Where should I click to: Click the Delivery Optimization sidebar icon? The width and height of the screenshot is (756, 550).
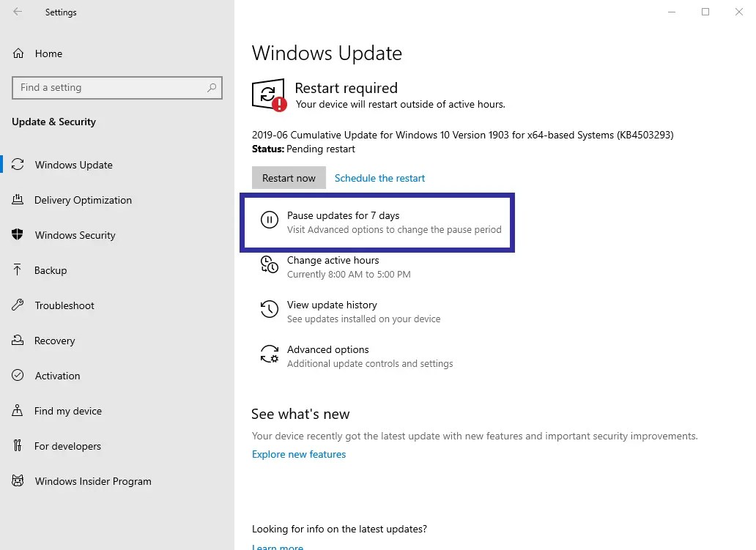pyautogui.click(x=18, y=199)
